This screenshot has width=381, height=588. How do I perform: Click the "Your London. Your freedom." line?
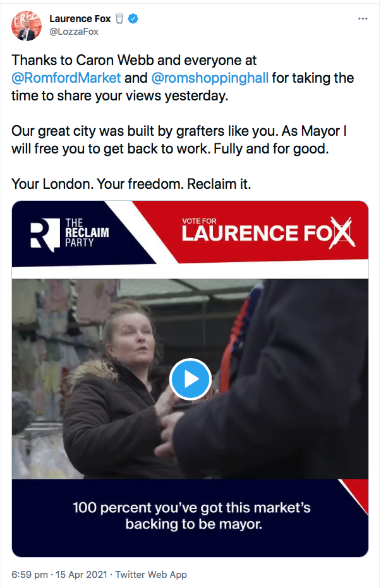[98, 184]
